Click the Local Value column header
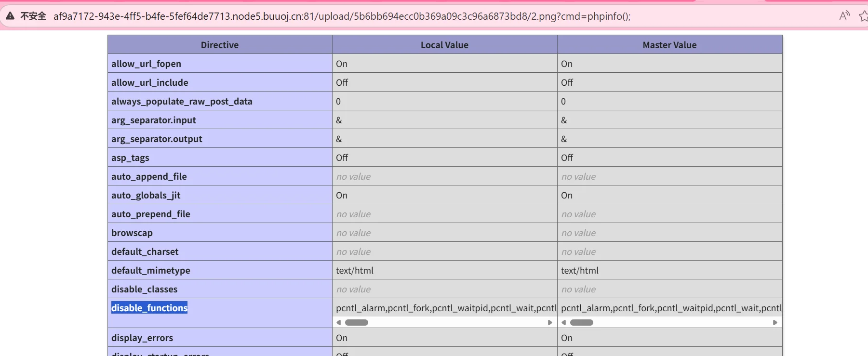 coord(444,45)
